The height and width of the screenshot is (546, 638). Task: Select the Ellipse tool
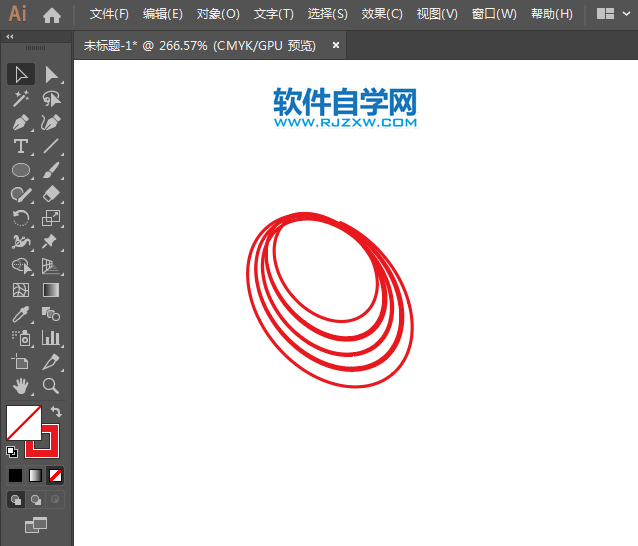pos(21,170)
